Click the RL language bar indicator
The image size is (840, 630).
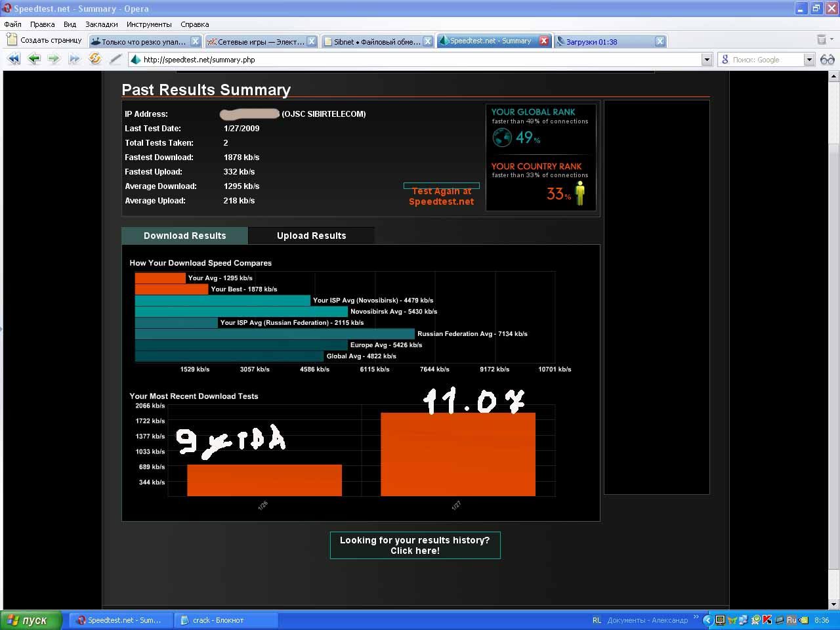[x=597, y=620]
